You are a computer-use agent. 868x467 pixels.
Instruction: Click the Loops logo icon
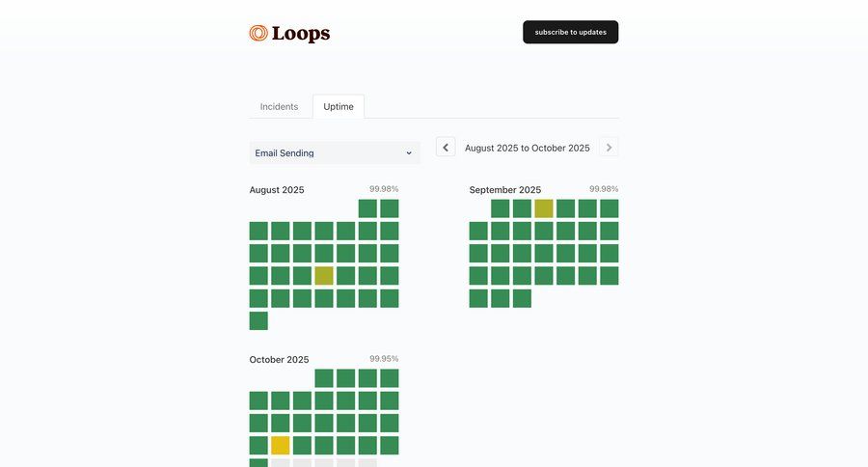click(258, 34)
